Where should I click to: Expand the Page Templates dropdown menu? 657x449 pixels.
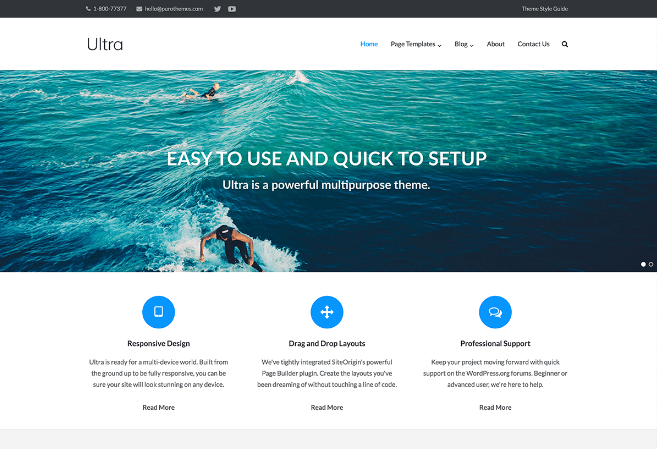pyautogui.click(x=415, y=44)
